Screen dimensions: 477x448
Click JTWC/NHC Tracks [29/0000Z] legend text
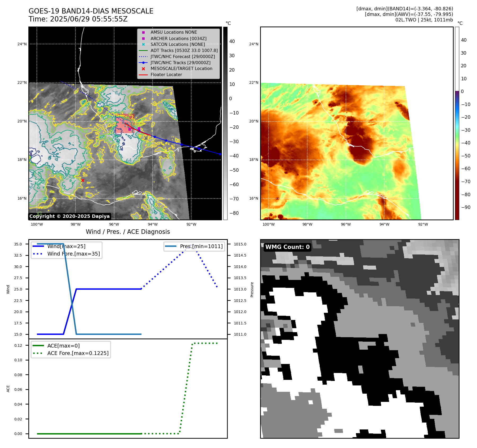pyautogui.click(x=181, y=63)
